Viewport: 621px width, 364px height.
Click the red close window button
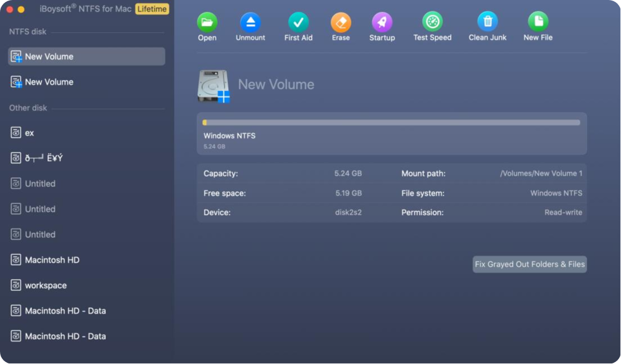[x=10, y=9]
